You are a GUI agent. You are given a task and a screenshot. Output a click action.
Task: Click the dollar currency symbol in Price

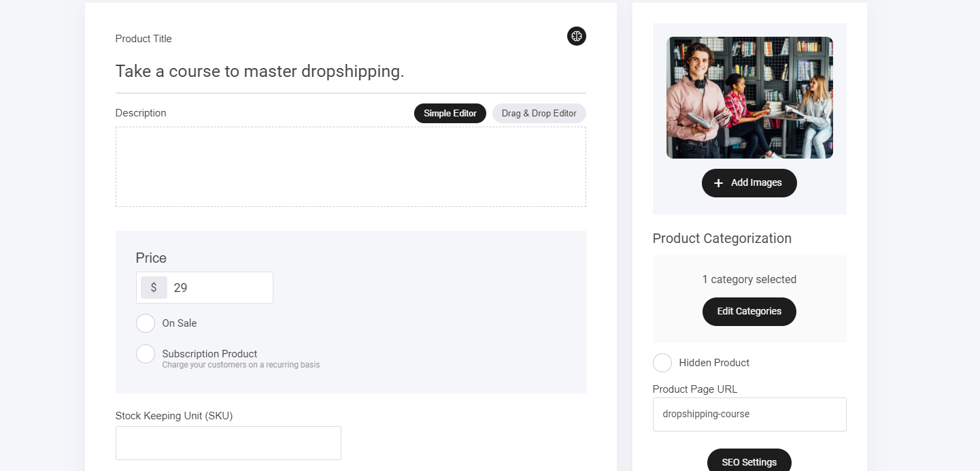[154, 288]
